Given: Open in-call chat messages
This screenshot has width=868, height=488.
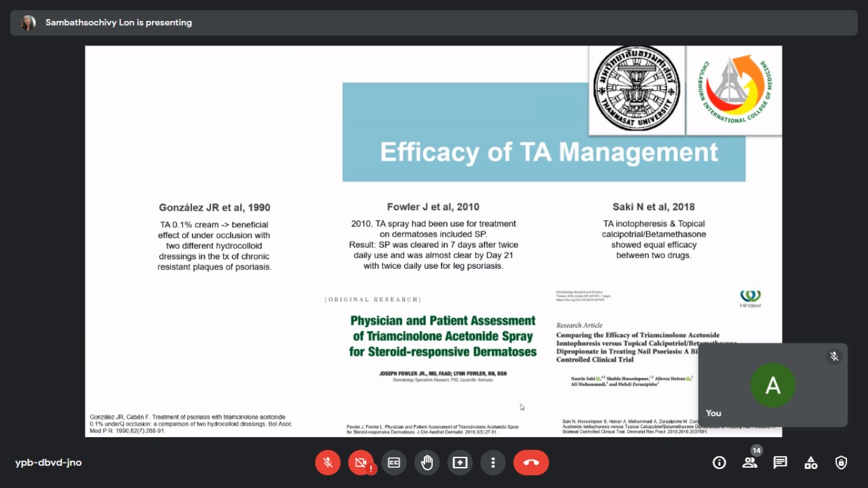Looking at the screenshot, I should tap(781, 463).
